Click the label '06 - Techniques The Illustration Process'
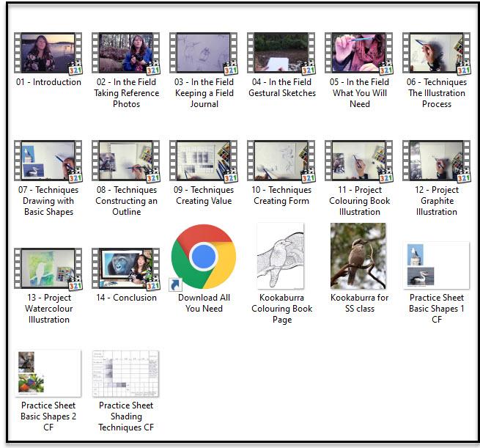 [x=437, y=93]
